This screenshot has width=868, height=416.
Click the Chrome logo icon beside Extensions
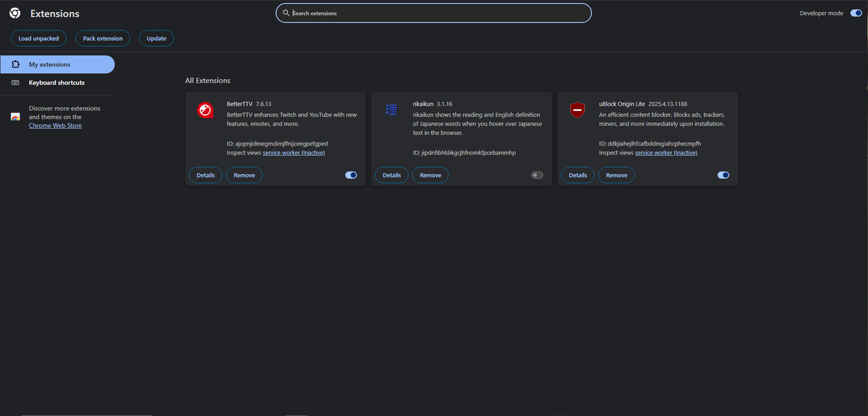pyautogui.click(x=15, y=13)
